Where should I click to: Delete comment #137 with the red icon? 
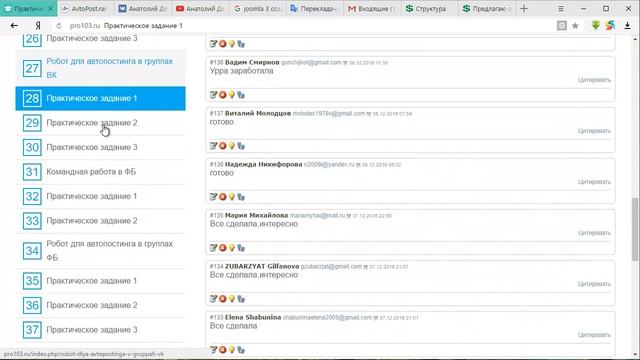pyautogui.click(x=222, y=146)
